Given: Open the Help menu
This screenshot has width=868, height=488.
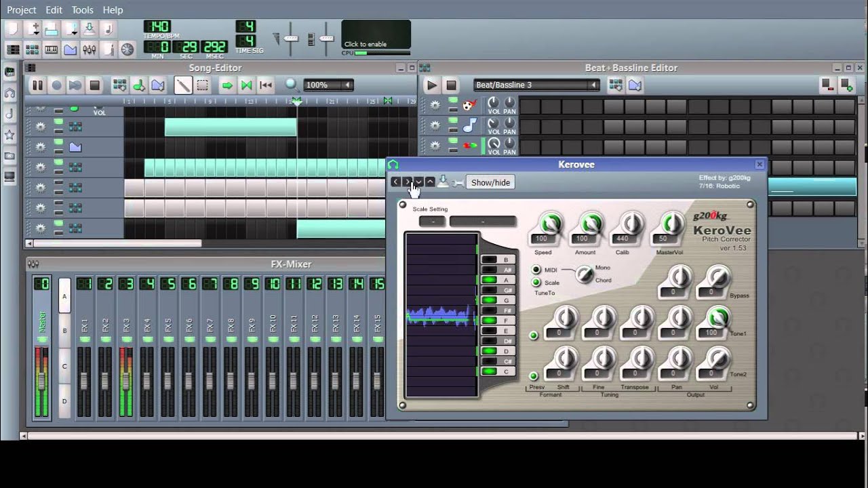Looking at the screenshot, I should pos(113,9).
